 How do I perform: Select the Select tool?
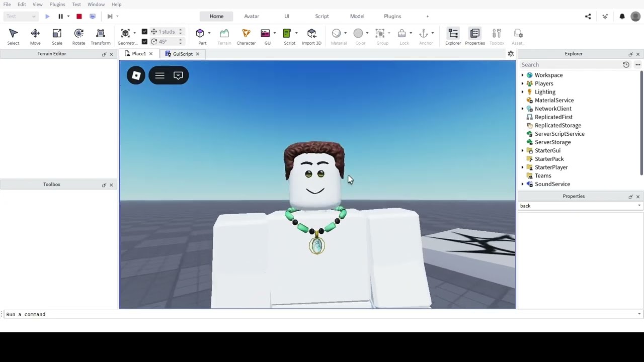(x=14, y=37)
